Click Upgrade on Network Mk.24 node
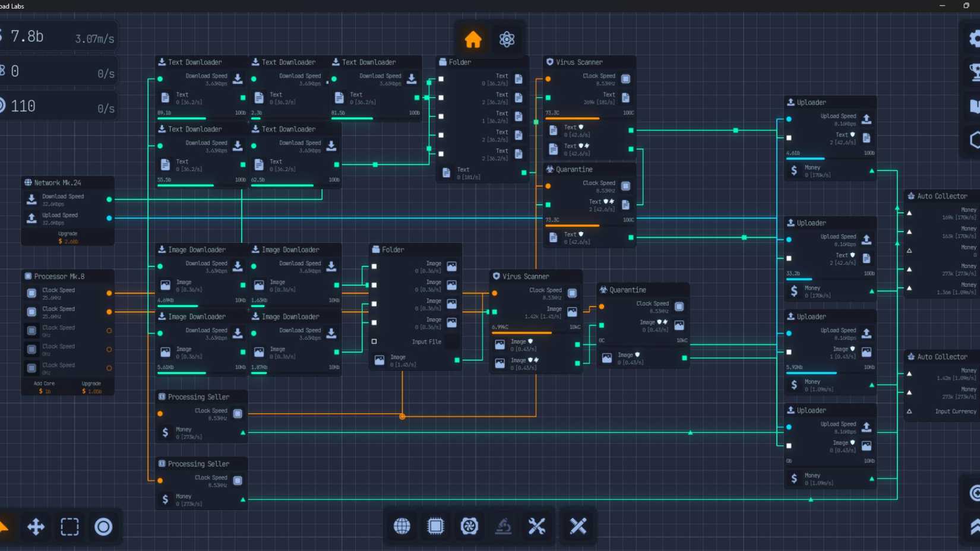The image size is (980, 551). [68, 237]
